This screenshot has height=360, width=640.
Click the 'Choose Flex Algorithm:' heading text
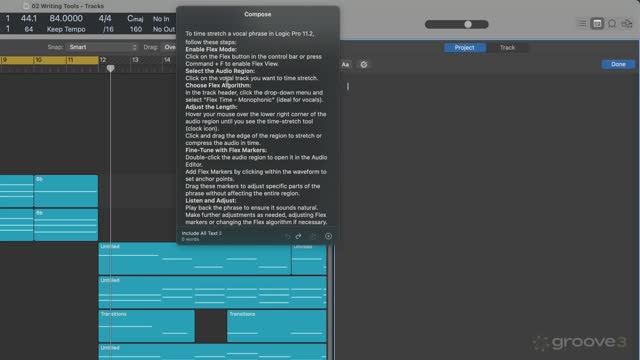(218, 85)
